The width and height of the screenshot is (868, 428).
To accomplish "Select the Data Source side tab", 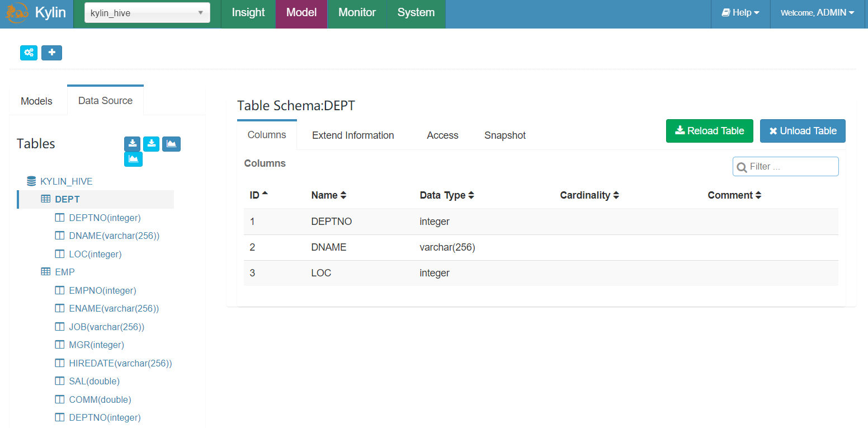I will (x=105, y=101).
